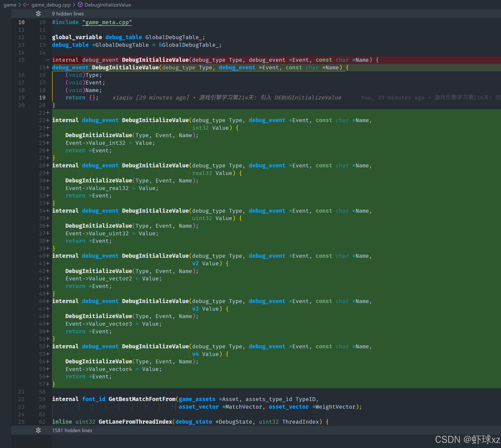Expand the 1581 hidden lines region
The image size is (501, 448).
[72, 430]
